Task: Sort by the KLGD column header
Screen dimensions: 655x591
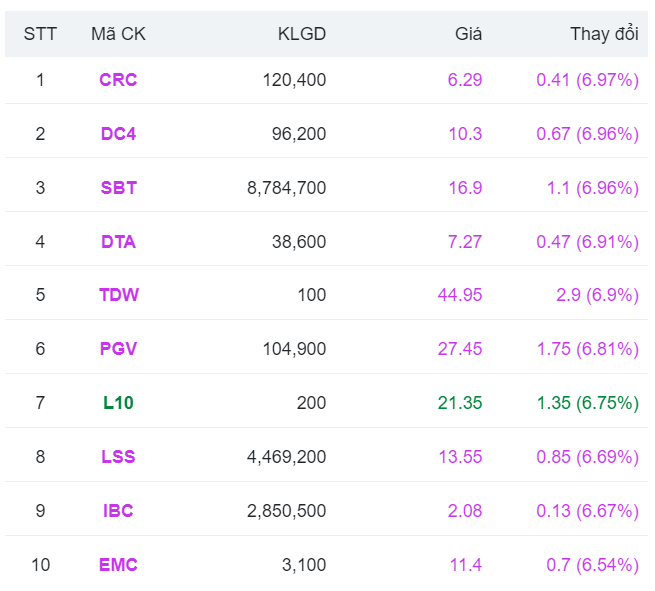Action: (x=301, y=34)
